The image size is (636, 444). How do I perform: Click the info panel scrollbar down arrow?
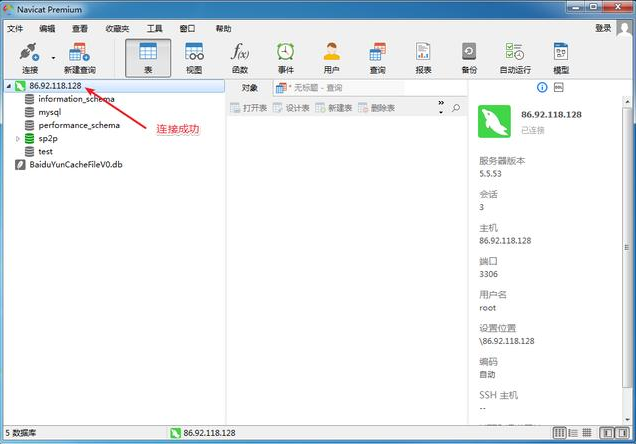click(x=627, y=420)
